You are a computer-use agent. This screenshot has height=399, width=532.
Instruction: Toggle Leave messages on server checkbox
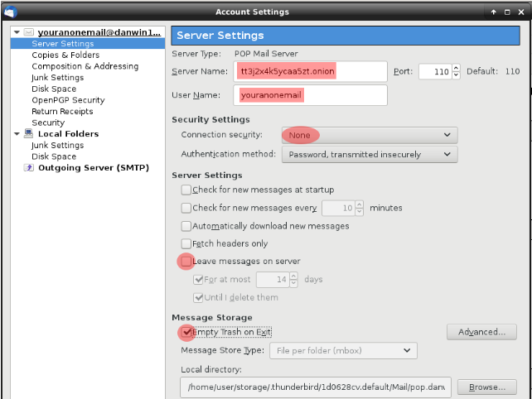(186, 262)
